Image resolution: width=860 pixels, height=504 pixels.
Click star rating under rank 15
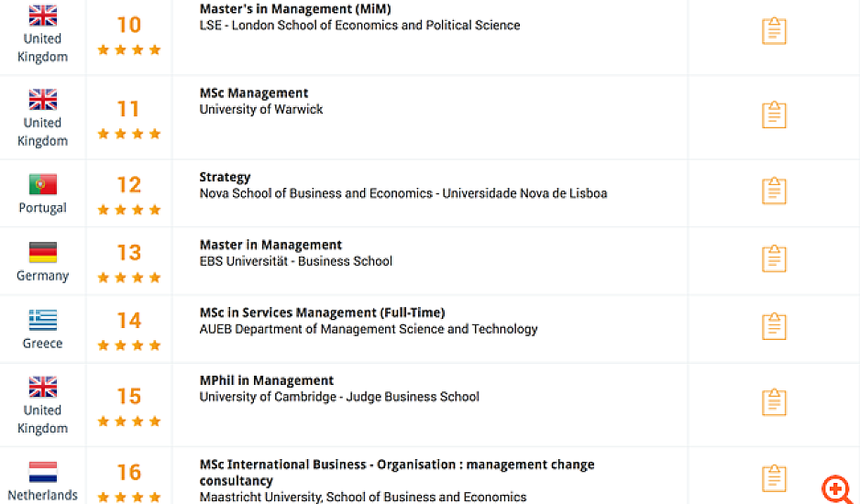[128, 422]
